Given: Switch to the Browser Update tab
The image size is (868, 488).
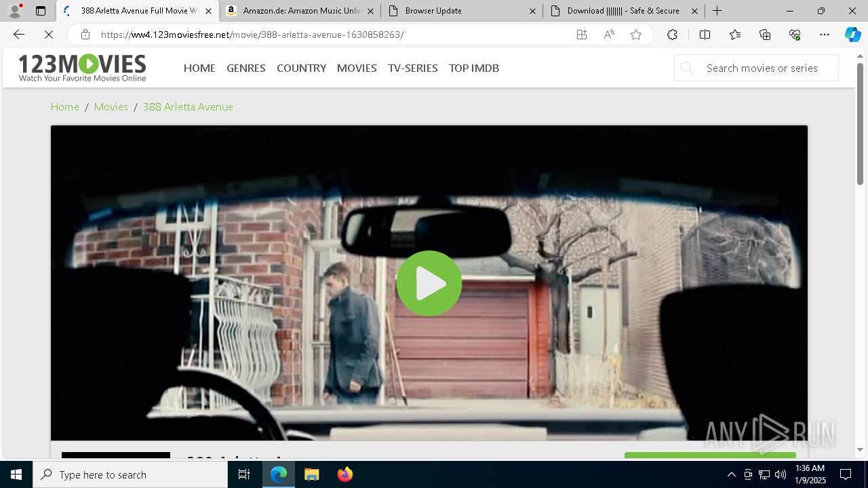Looking at the screenshot, I should (x=461, y=11).
